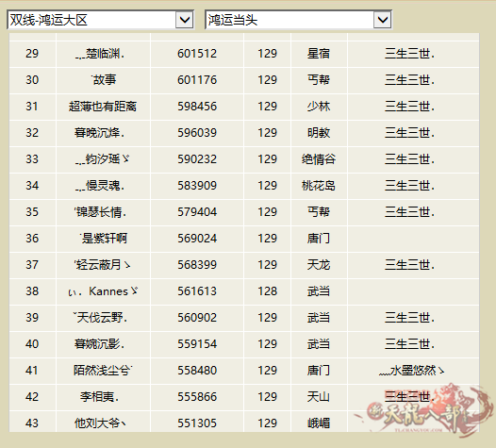Open 三生三世. guild link in row 33
This screenshot has height=448, width=496.
point(409,159)
